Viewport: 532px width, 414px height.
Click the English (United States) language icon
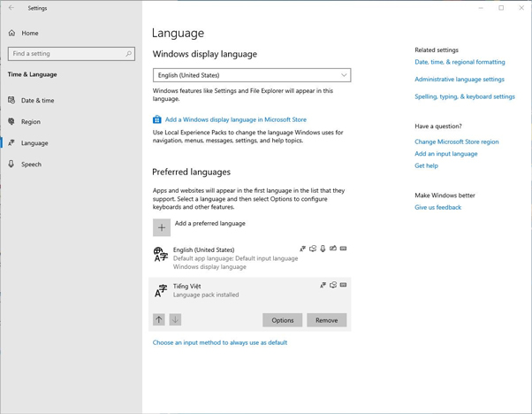pyautogui.click(x=161, y=255)
